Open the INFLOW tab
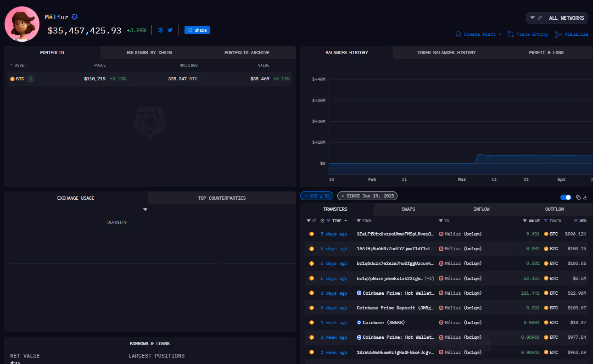The height and width of the screenshot is (364, 593). [x=481, y=209]
